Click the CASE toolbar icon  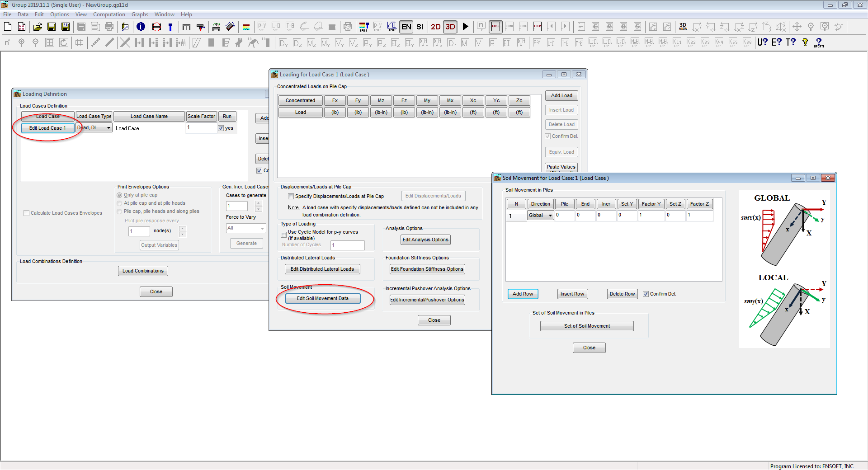point(495,27)
